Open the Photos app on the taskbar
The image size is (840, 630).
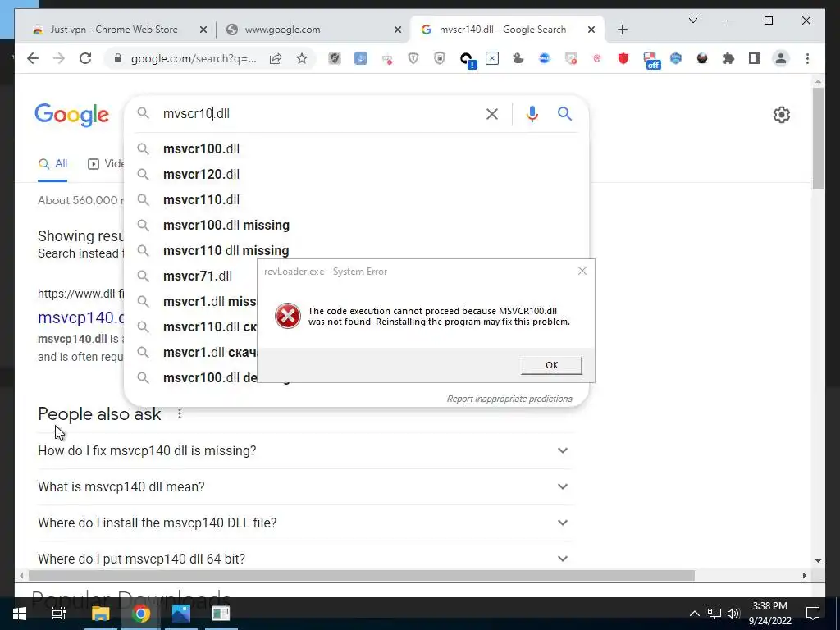(181, 614)
